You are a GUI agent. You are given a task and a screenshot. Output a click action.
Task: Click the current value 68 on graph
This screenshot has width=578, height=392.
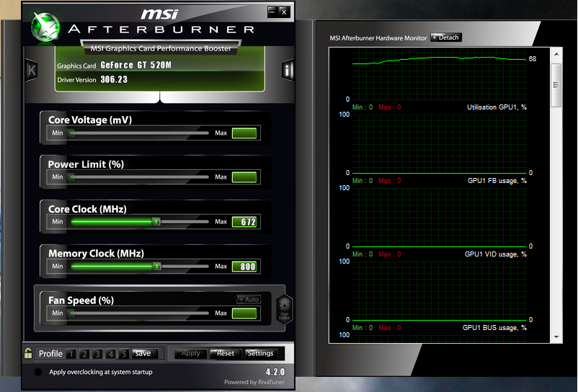(533, 59)
